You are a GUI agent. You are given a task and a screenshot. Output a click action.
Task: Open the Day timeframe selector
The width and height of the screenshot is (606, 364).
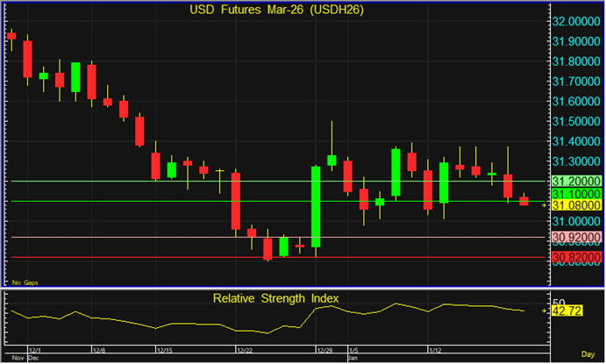pos(588,356)
